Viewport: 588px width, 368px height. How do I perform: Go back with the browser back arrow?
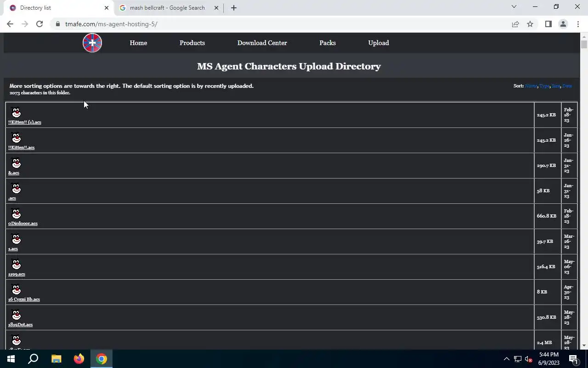(10, 24)
